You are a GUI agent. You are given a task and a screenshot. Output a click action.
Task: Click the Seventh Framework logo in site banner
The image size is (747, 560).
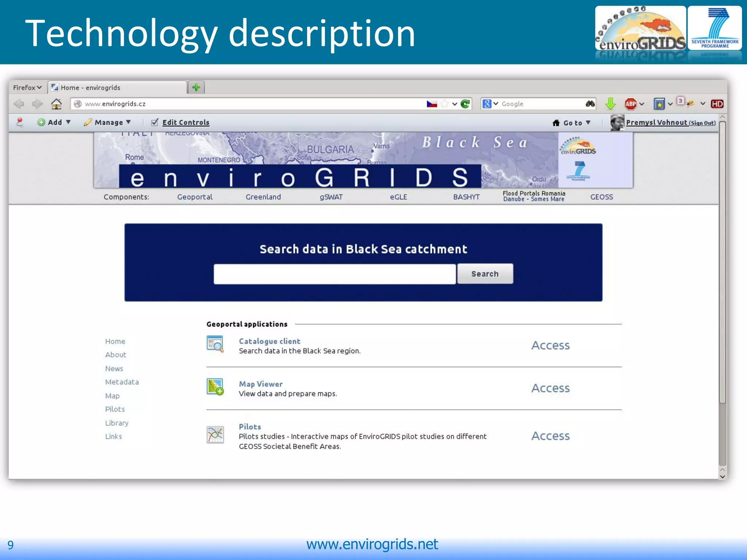pyautogui.click(x=579, y=171)
